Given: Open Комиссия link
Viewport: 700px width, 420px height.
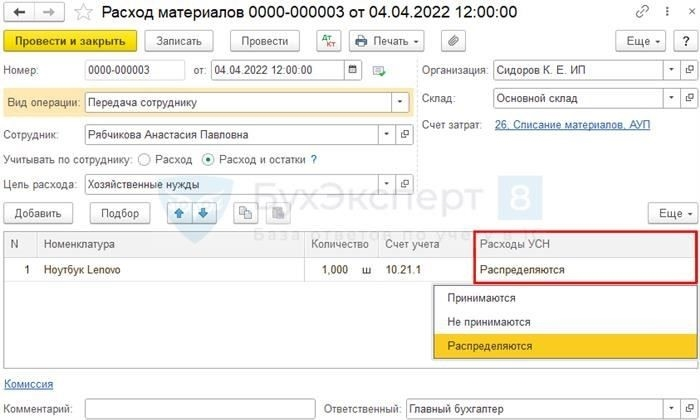Looking at the screenshot, I should point(29,384).
